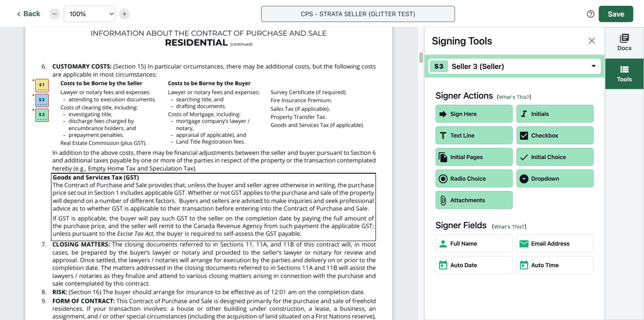Go Back to previous screen
This screenshot has width=644, height=320.
(x=29, y=14)
